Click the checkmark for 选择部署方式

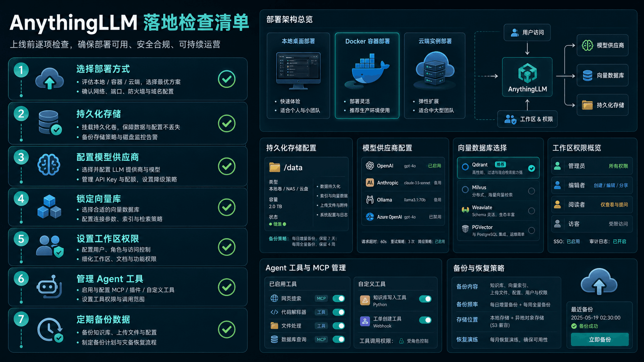coord(226,79)
